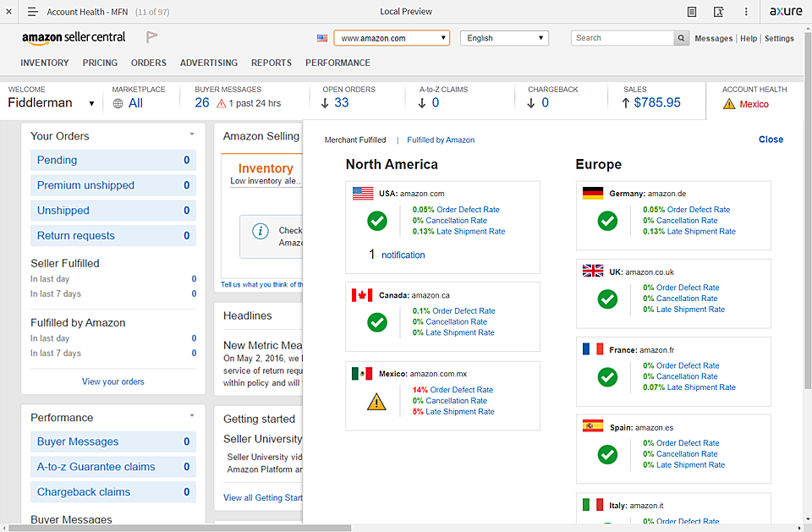Select the Merchant Fulfilled tab

[x=355, y=140]
